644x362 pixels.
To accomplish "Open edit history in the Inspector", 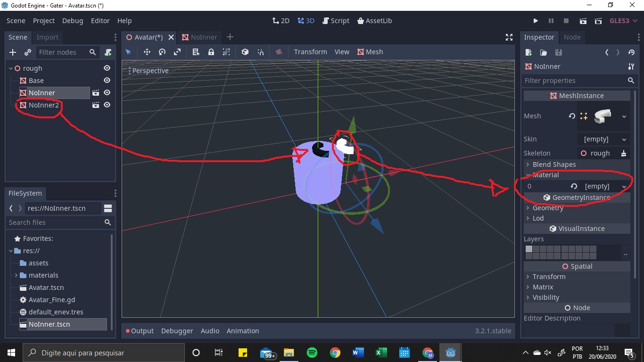I will pyautogui.click(x=631, y=53).
